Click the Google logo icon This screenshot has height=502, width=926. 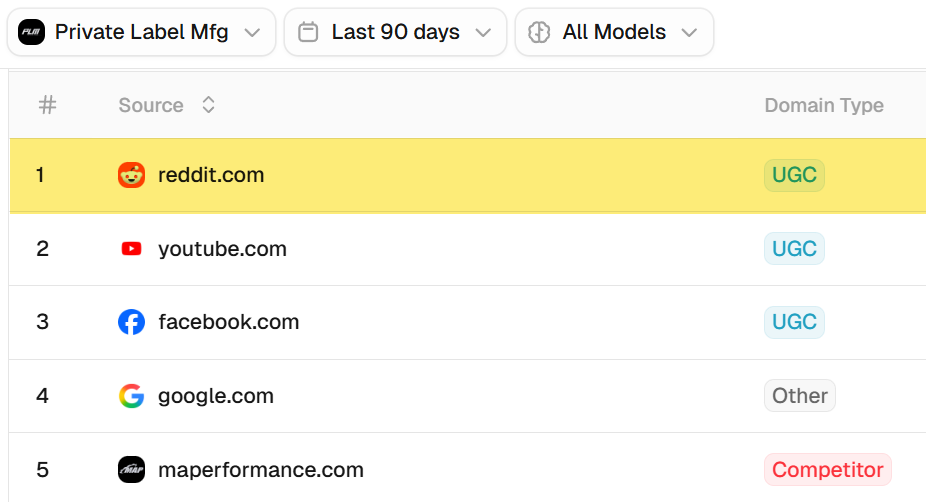click(131, 396)
